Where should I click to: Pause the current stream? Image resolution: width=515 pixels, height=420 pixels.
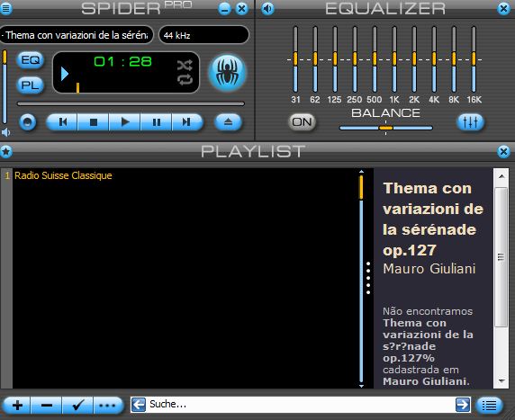pos(157,122)
